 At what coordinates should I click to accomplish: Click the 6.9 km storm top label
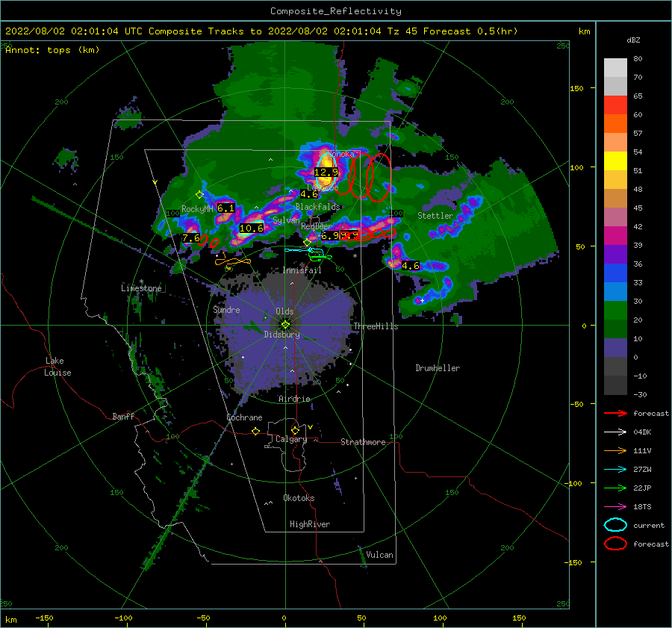tap(330, 235)
